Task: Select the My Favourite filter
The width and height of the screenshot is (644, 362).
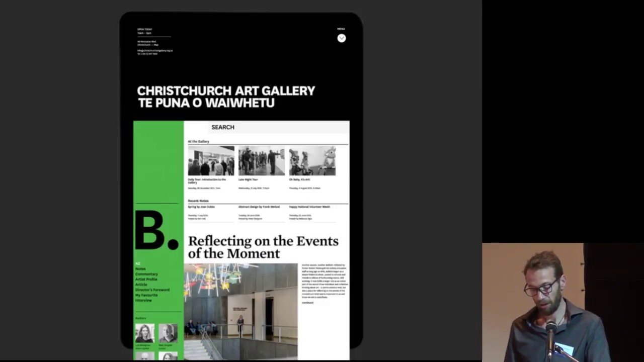Action: click(x=146, y=295)
